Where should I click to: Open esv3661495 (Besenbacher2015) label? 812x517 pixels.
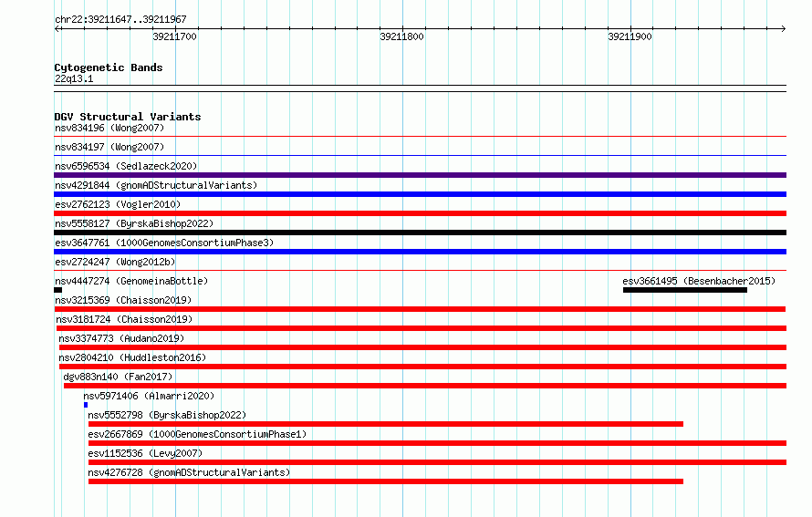[x=699, y=281]
